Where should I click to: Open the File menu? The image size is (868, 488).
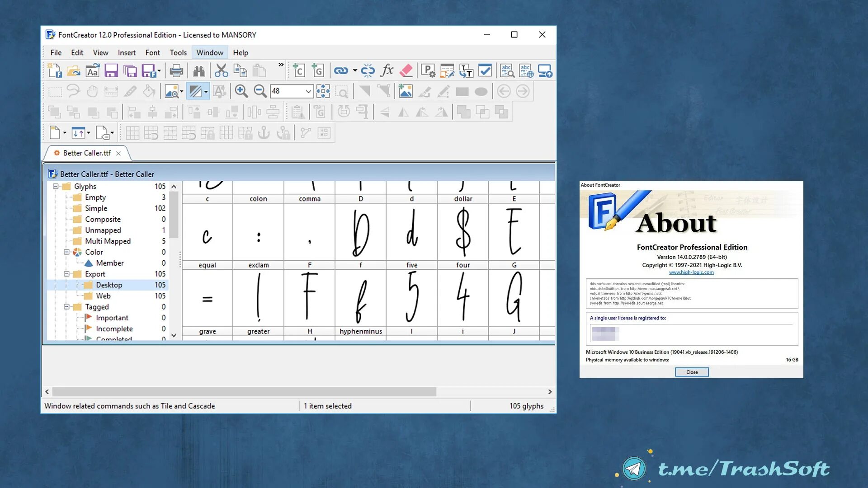(x=56, y=52)
